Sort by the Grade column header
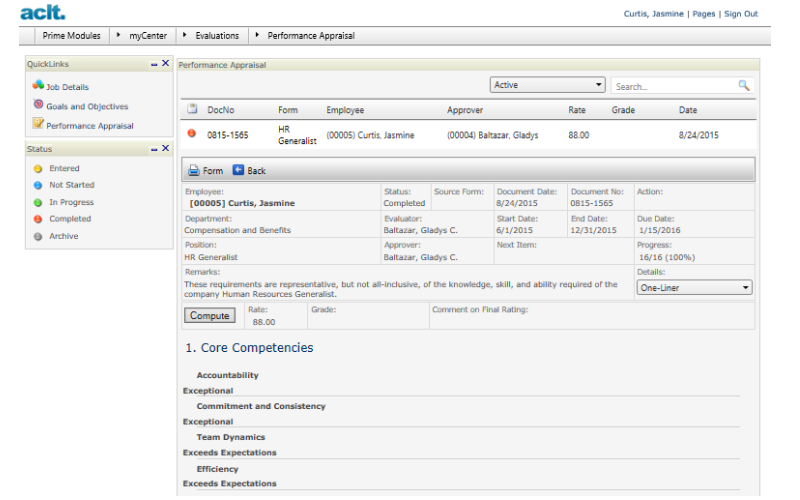 click(x=623, y=110)
